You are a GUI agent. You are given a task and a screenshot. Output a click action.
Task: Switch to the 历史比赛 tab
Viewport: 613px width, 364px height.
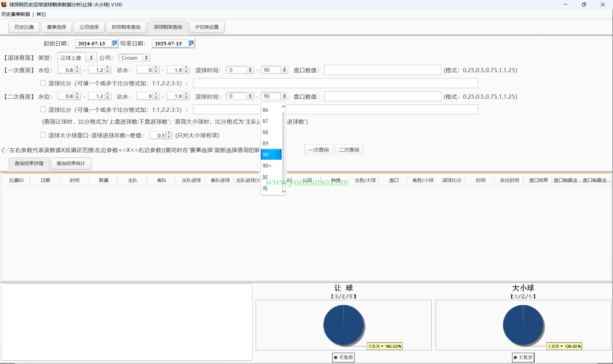24,27
